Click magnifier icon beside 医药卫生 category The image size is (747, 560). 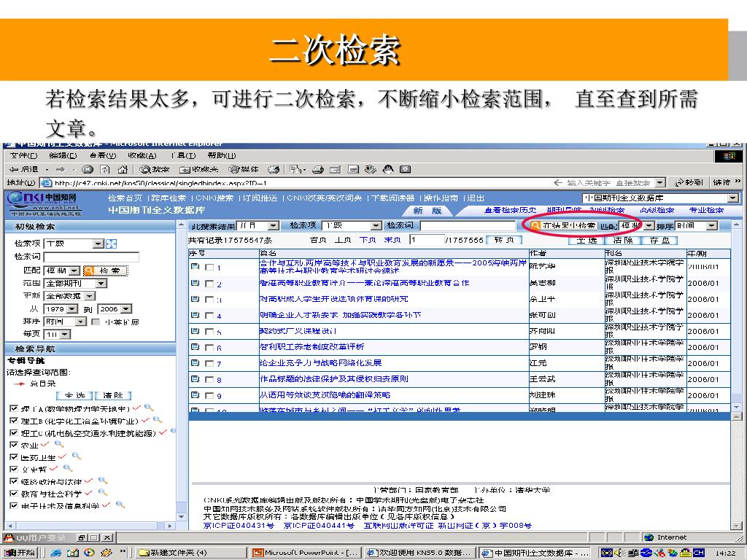76,456
